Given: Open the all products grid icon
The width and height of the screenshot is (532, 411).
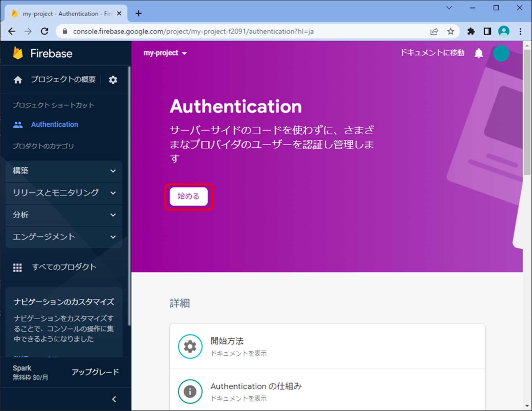Looking at the screenshot, I should (18, 267).
